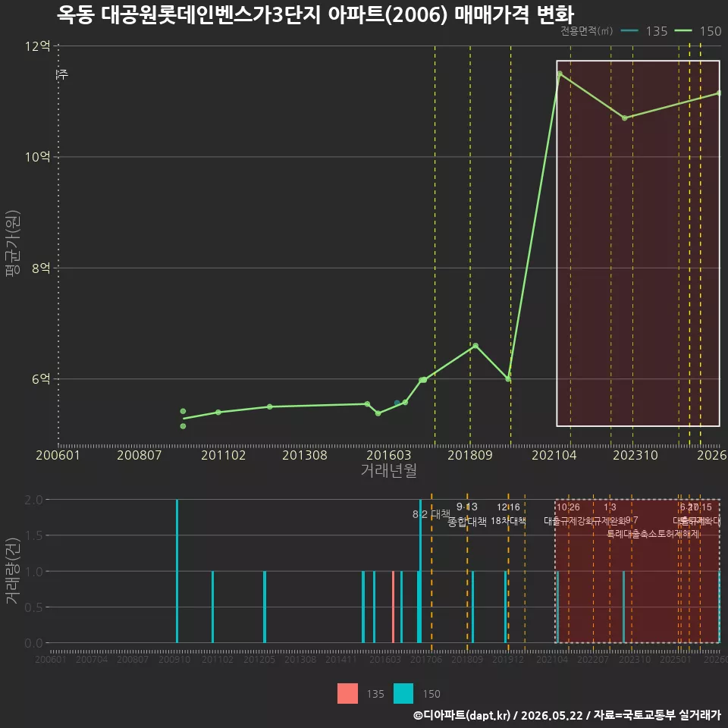Image resolution: width=728 pixels, height=728 pixels.
Task: Click the 1.5 volume axis label
Action: 33,536
